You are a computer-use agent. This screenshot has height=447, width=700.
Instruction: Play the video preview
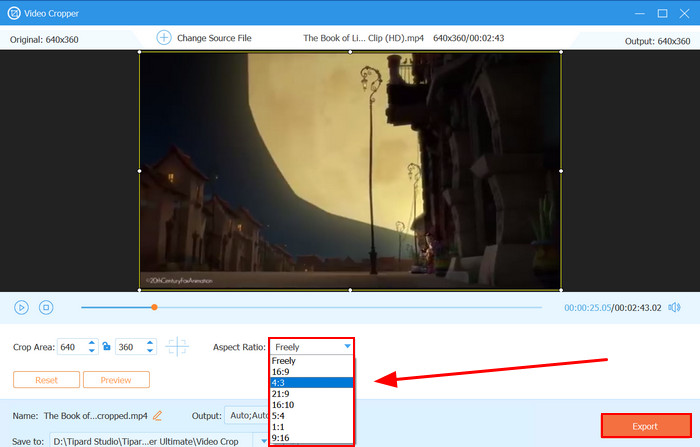(x=21, y=307)
